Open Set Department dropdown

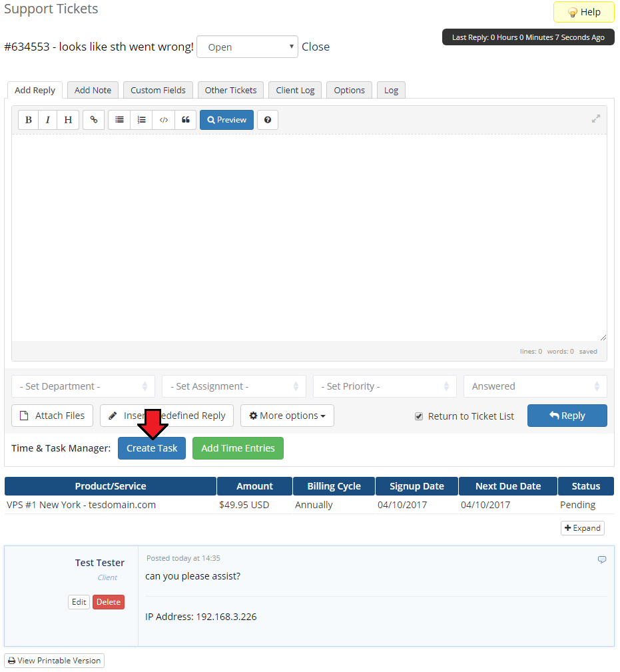pos(83,386)
